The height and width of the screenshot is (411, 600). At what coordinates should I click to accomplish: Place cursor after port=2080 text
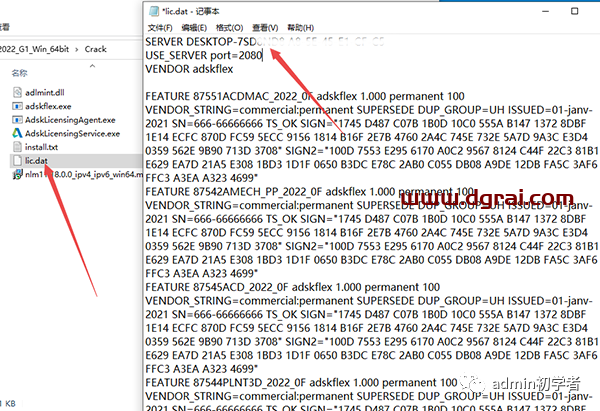click(x=263, y=56)
